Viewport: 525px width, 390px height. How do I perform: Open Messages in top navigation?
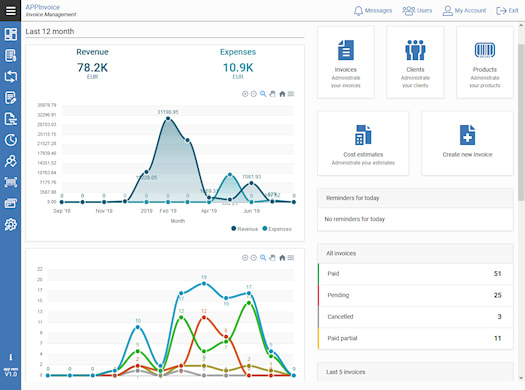tap(373, 11)
